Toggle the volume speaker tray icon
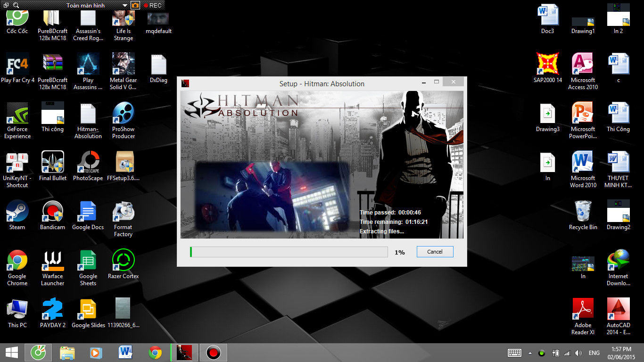The image size is (644, 362). pyautogui.click(x=578, y=353)
